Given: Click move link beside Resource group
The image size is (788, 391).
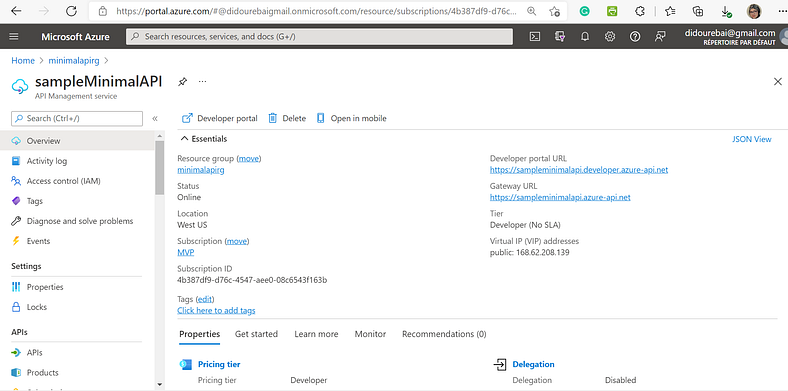Looking at the screenshot, I should pyautogui.click(x=248, y=158).
